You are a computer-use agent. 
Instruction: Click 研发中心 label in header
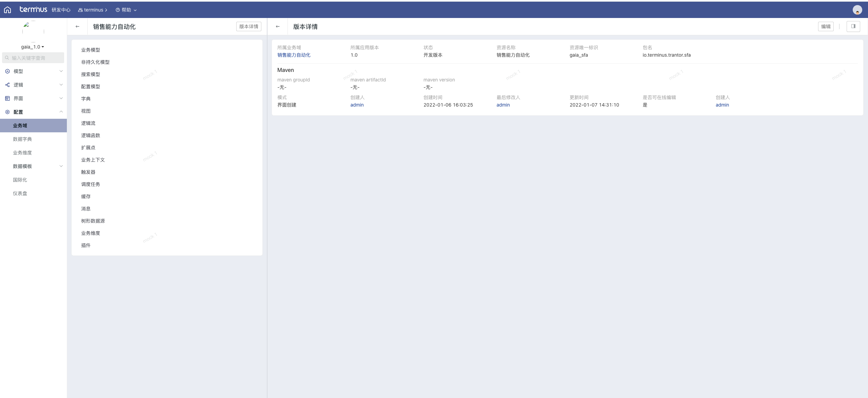[61, 10]
